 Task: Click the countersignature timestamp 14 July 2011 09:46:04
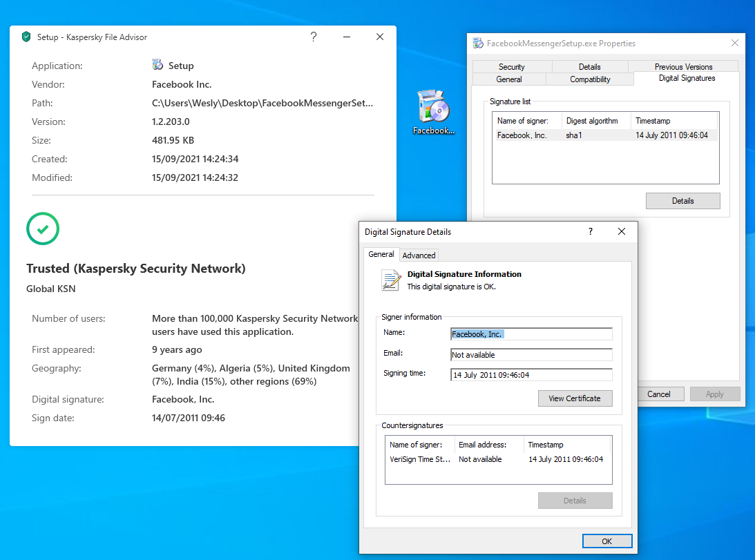[x=566, y=459]
